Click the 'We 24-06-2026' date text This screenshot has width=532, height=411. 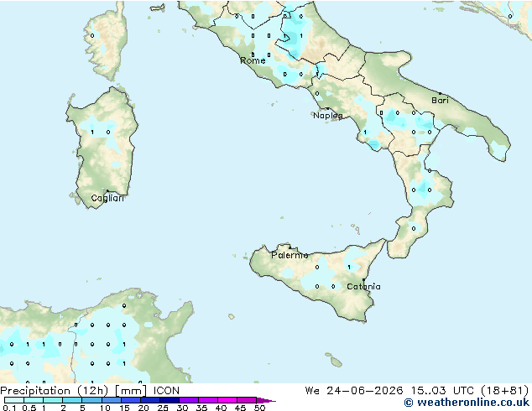point(354,391)
